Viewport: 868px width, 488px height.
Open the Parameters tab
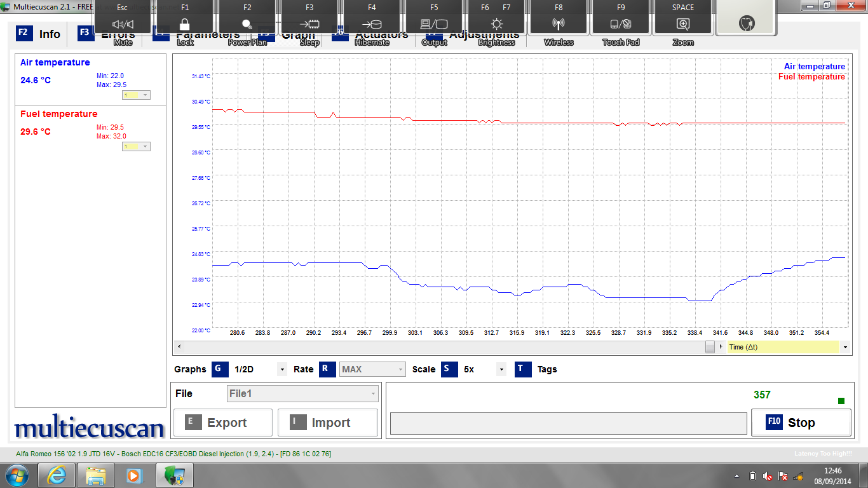pos(196,34)
